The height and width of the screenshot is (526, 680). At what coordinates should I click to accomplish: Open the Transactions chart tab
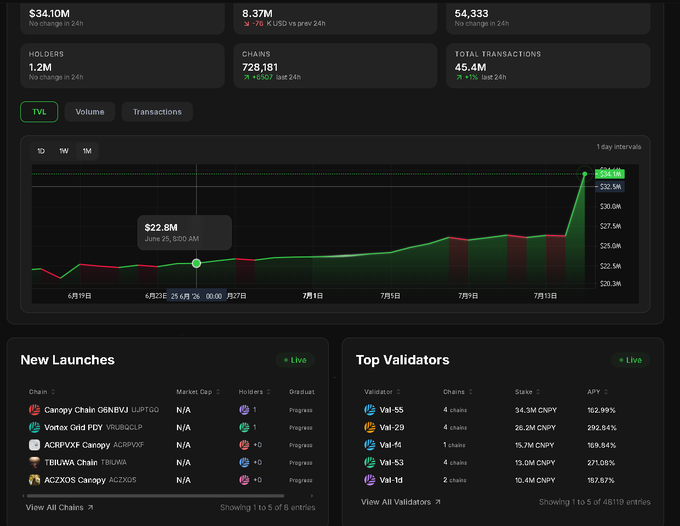click(x=157, y=112)
